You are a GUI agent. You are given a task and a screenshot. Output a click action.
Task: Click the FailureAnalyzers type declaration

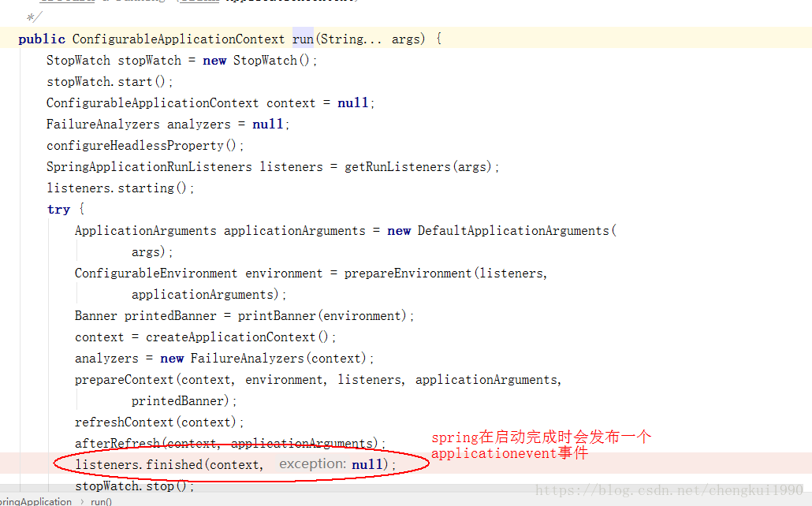[102, 125]
